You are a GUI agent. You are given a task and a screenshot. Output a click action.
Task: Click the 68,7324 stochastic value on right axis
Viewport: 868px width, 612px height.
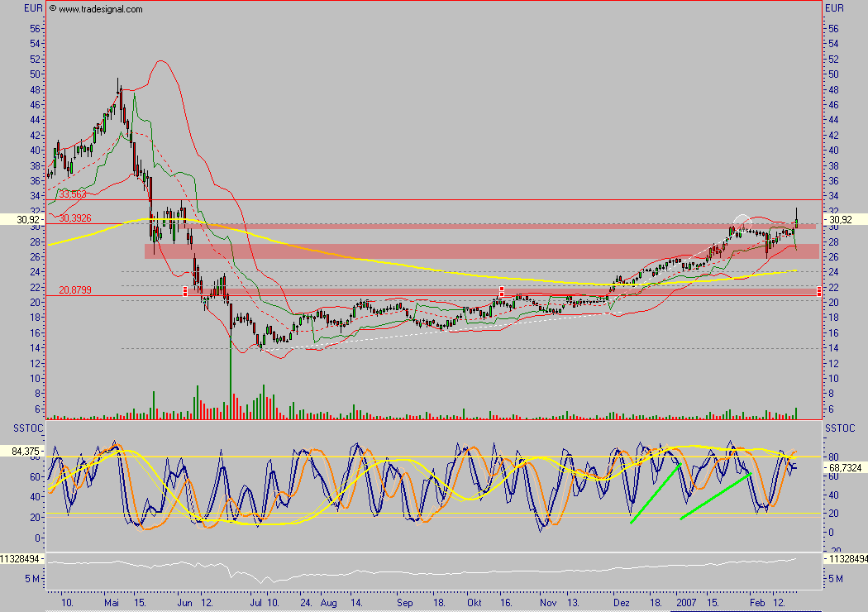point(845,468)
